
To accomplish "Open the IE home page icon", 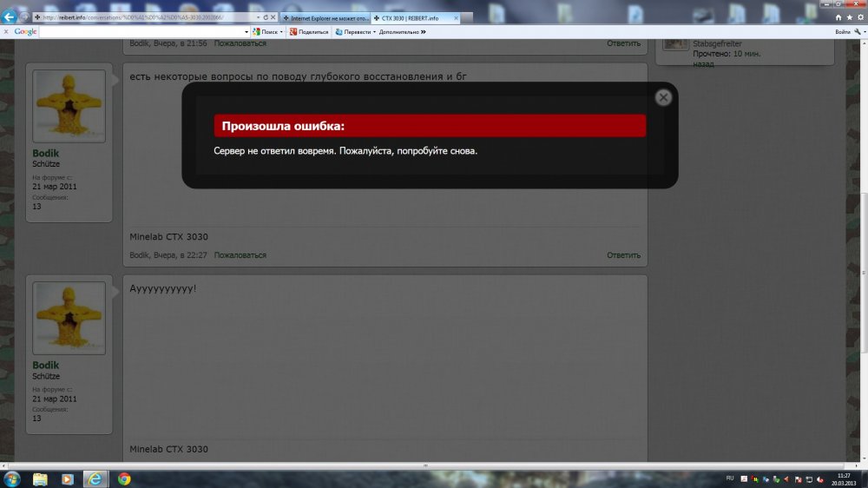I will pyautogui.click(x=838, y=17).
